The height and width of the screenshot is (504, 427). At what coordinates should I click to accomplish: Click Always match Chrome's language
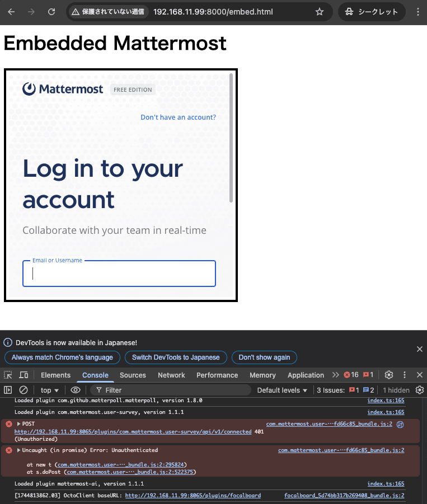tap(62, 357)
